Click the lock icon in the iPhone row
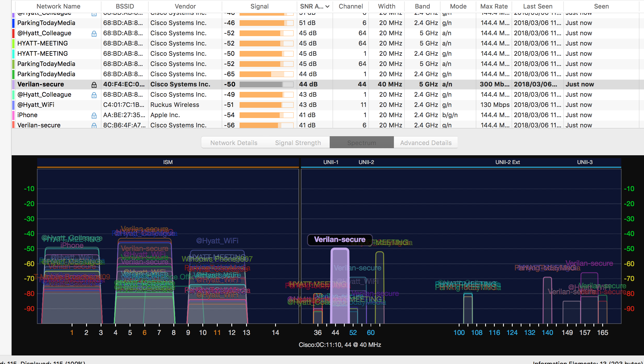The height and width of the screenshot is (364, 644). [94, 115]
